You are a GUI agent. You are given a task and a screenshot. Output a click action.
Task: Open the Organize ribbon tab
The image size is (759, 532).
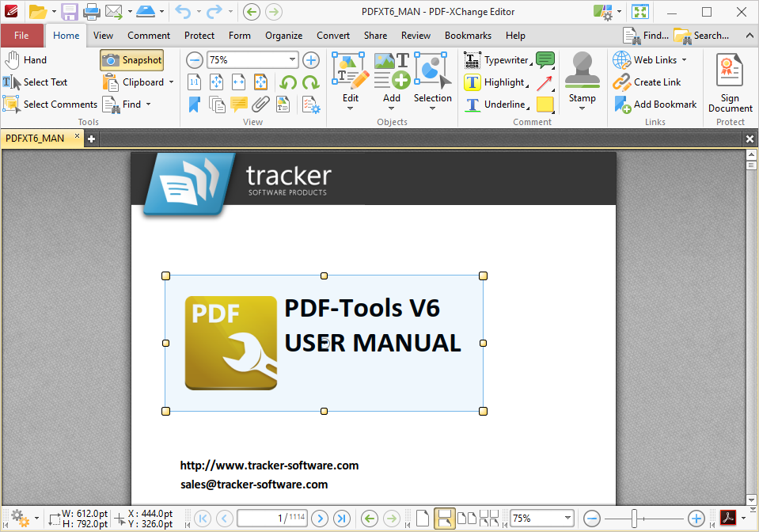[x=283, y=36]
